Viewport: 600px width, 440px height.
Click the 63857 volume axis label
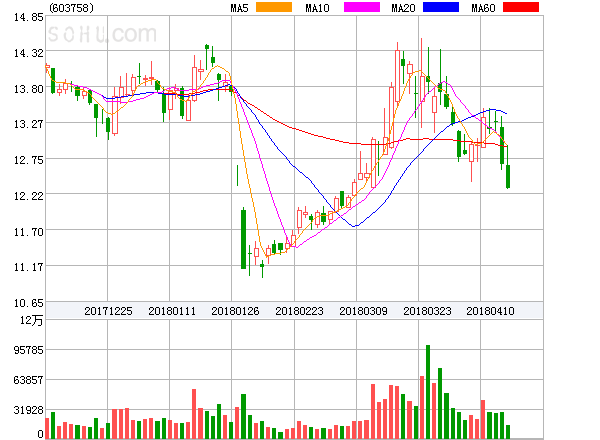tap(29, 380)
